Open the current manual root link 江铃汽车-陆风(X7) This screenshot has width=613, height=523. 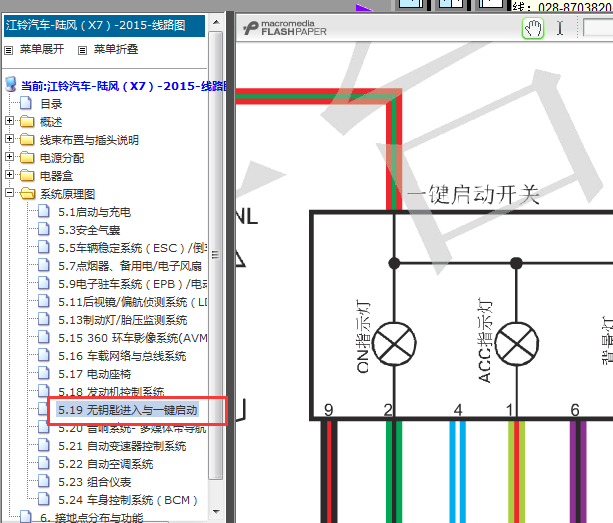[x=124, y=86]
